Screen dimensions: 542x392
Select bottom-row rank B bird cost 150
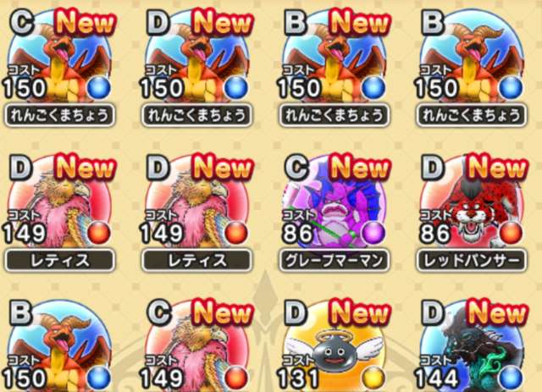coord(59,346)
